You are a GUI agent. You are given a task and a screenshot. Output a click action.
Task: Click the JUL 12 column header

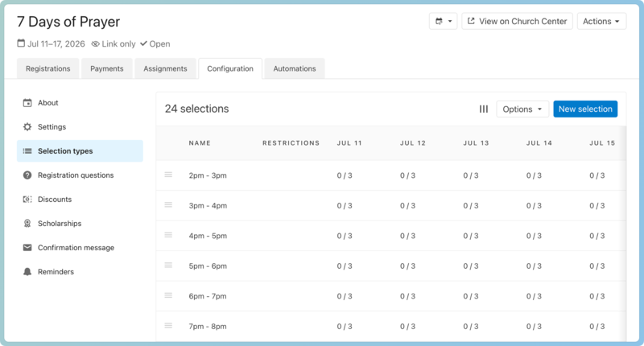pyautogui.click(x=413, y=143)
